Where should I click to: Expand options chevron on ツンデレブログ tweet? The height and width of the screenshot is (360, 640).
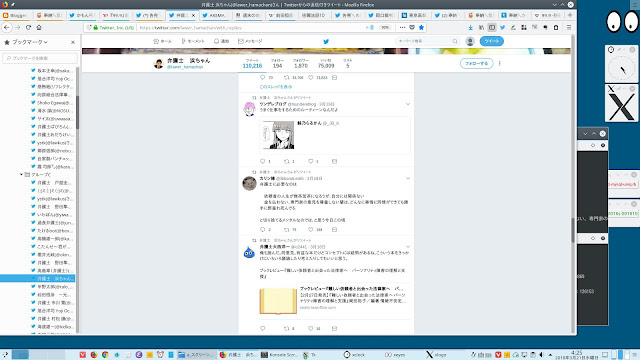(408, 104)
